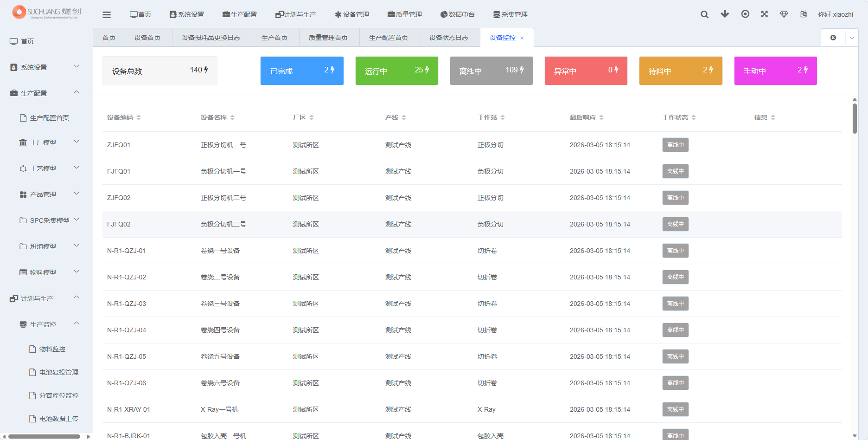Image resolution: width=868 pixels, height=440 pixels.
Task: Click the download arrow icon in header
Action: coord(725,14)
